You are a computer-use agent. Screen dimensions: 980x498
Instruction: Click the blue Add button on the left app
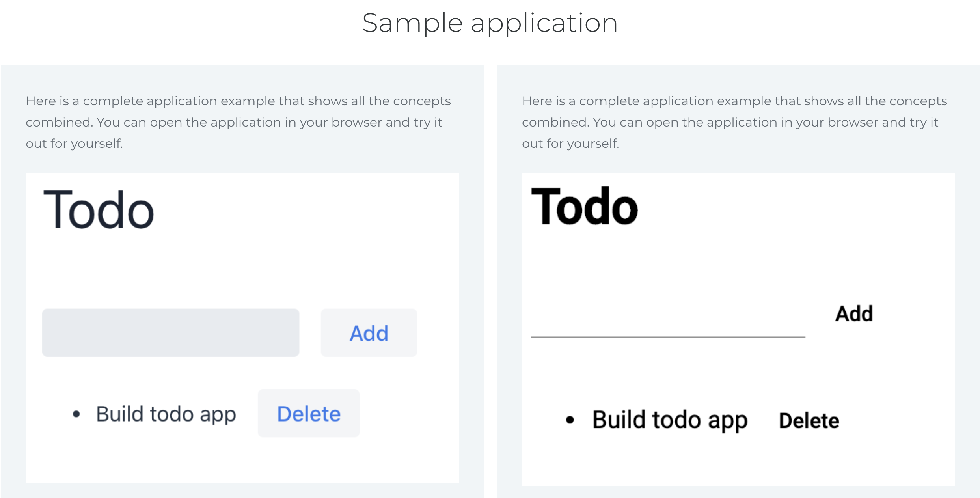coord(369,333)
